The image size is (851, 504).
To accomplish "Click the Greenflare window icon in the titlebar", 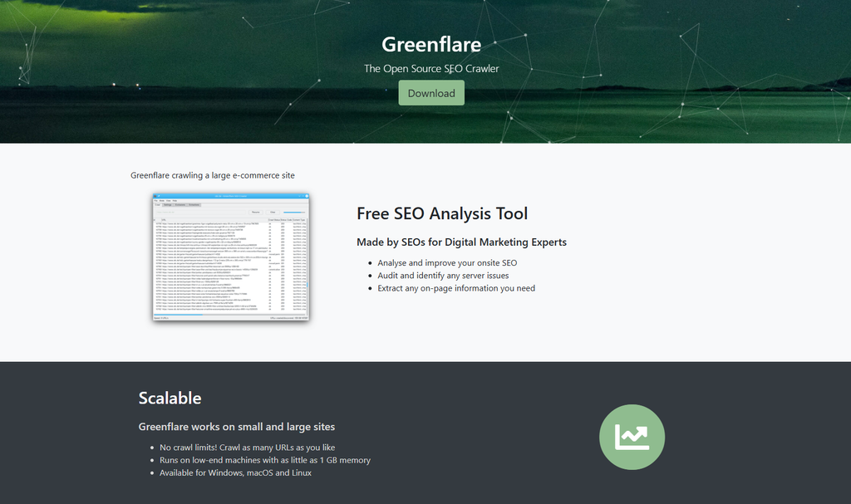I will [155, 196].
